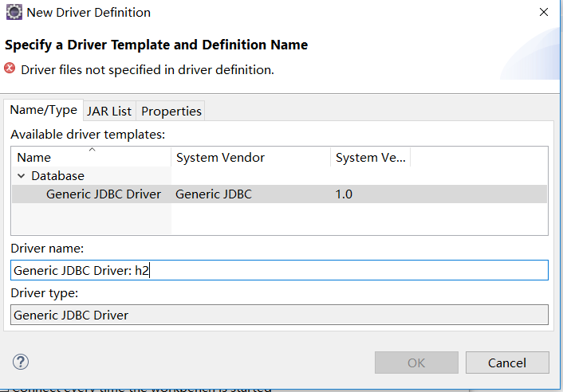Click the 1.0 version cell
Viewport: 563px width, 392px height.
(x=344, y=194)
